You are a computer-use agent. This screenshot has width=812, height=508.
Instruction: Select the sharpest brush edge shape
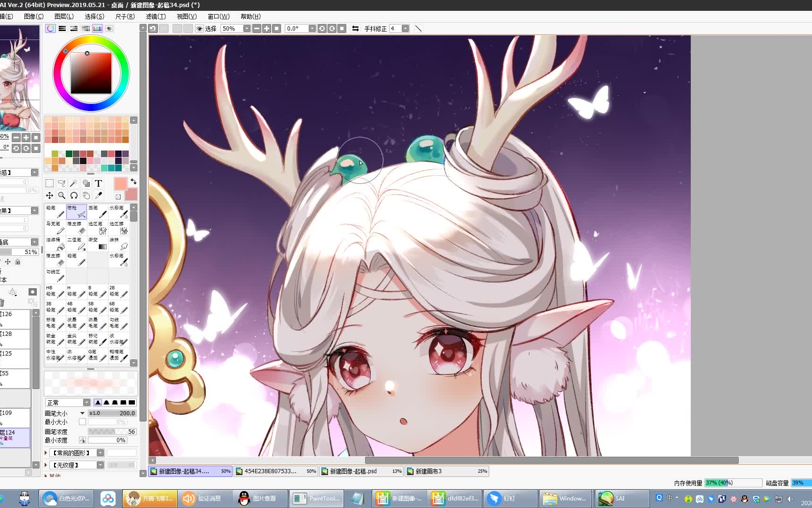98,403
